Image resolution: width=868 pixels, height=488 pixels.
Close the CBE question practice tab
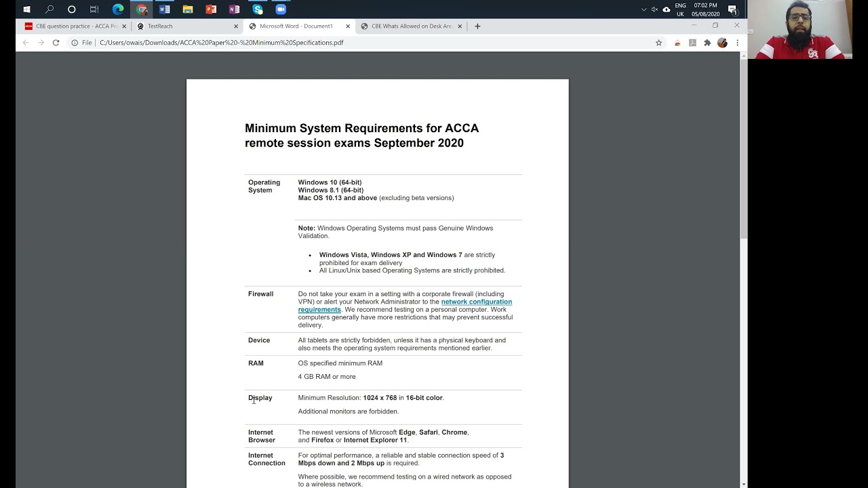pyautogui.click(x=124, y=26)
